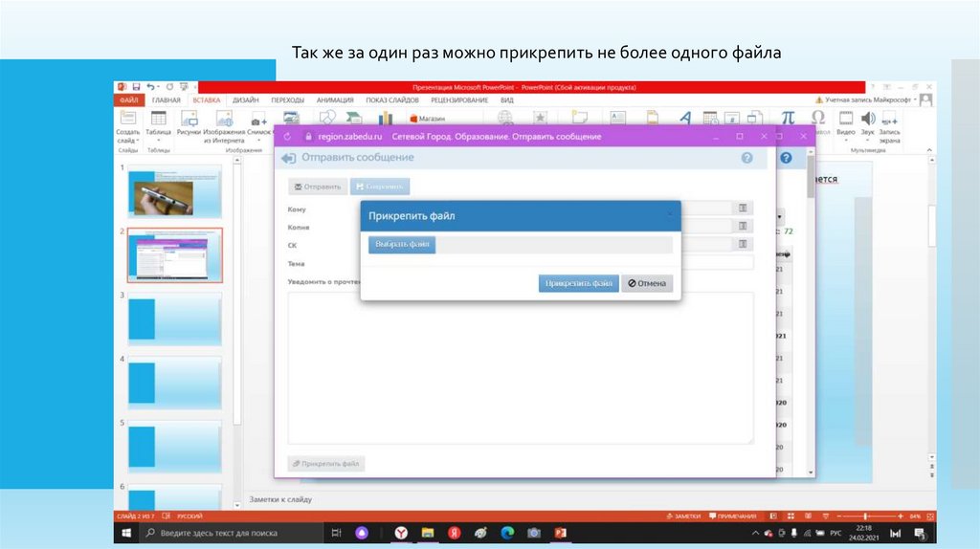Click the Создать слайд icon
This screenshot has width=980, height=549.
tap(127, 119)
